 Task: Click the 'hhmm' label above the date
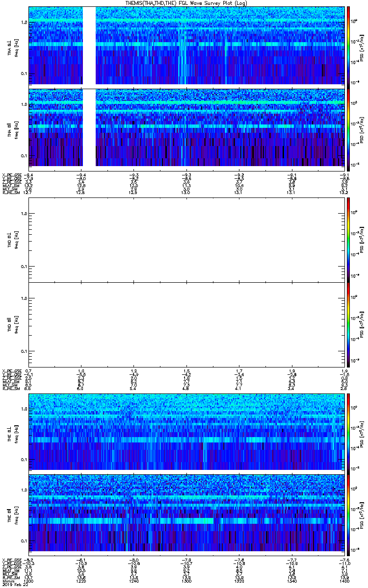point(7,580)
